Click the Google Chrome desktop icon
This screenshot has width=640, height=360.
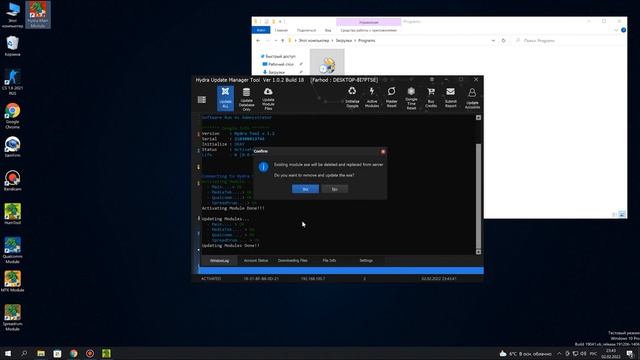tap(12, 116)
